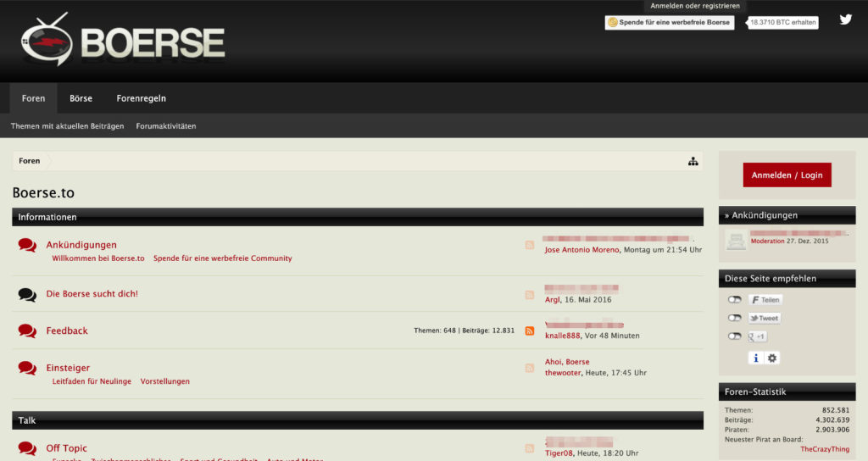The image size is (868, 461).
Task: Open RSS feed for Ankündigungen
Action: pyautogui.click(x=530, y=245)
